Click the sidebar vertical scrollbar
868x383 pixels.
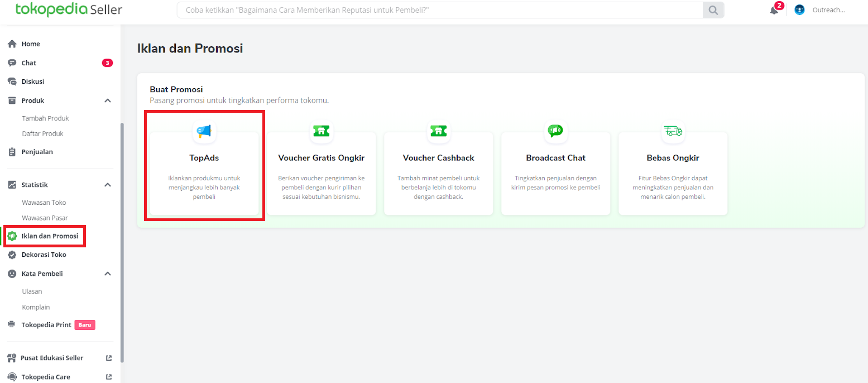pos(122,243)
